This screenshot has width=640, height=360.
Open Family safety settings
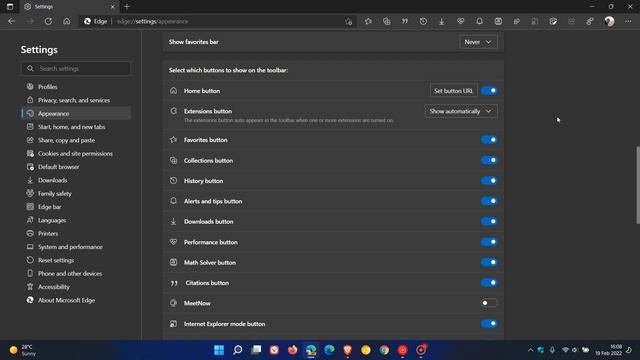pos(76,193)
